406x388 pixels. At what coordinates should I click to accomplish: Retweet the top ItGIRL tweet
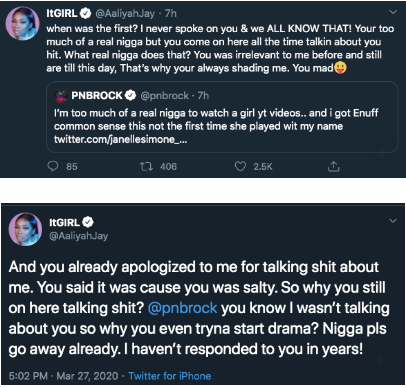click(146, 166)
